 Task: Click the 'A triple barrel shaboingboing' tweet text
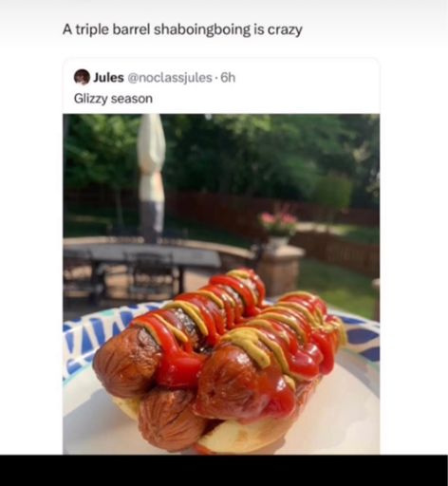157,29
